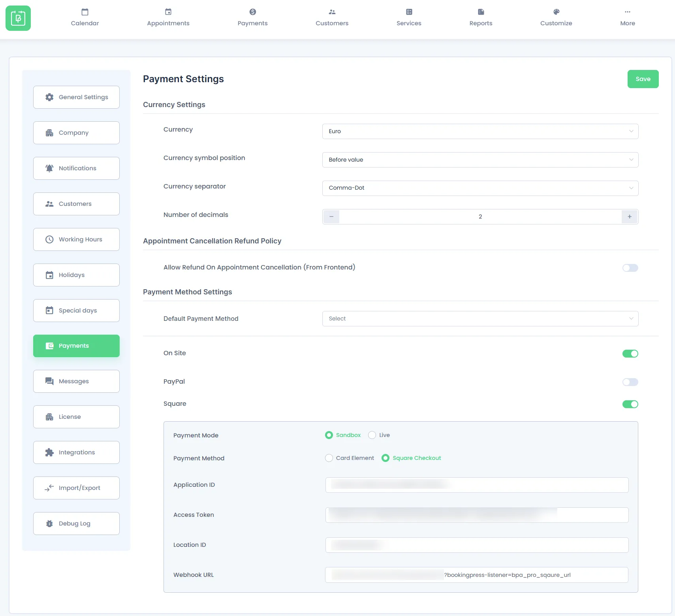The image size is (675, 616).
Task: Click the Integrations puzzle icon
Action: click(49, 452)
